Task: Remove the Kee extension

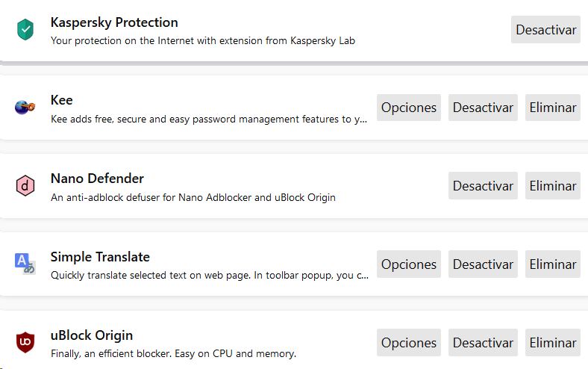Action: pyautogui.click(x=552, y=108)
